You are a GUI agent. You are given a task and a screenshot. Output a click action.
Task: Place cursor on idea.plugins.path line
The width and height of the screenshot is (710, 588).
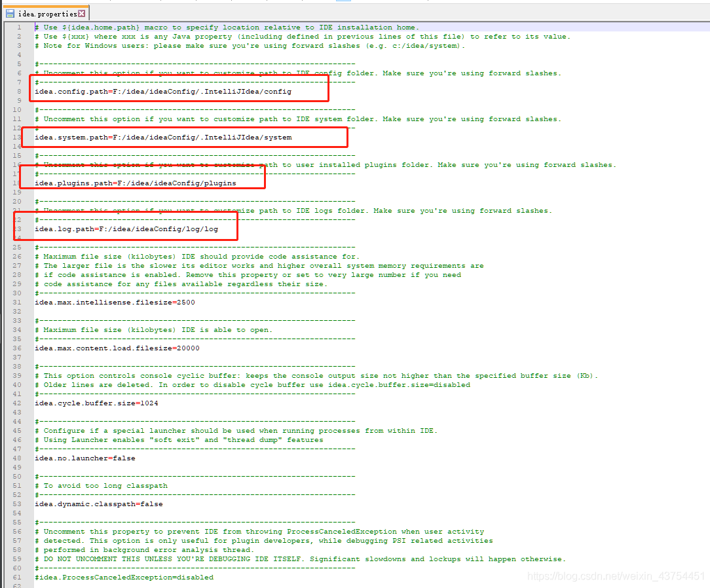click(135, 183)
